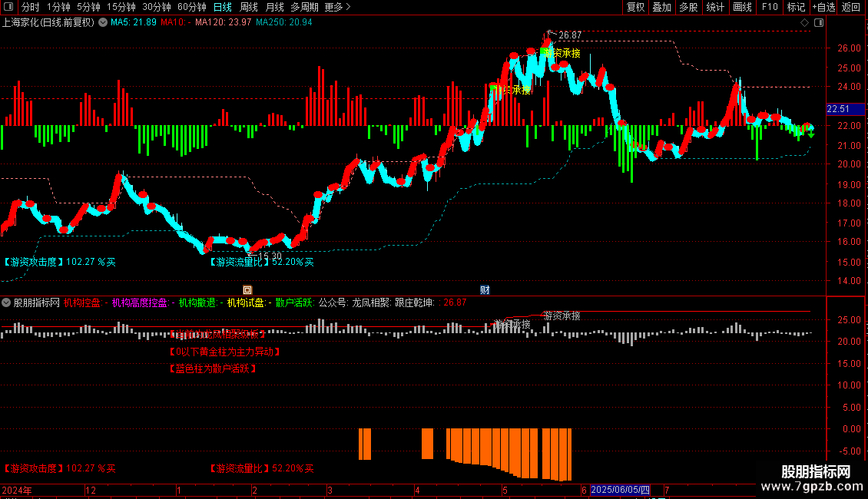Switch to the 周线 weekly chart tab

click(x=249, y=7)
